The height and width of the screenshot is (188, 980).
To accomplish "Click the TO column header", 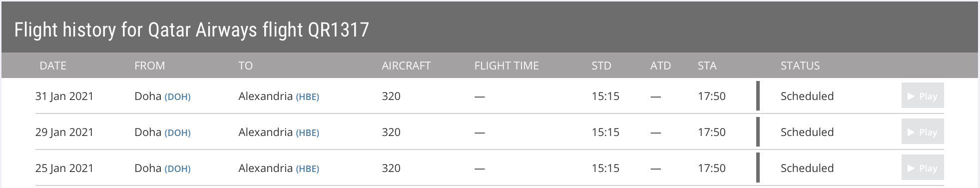I will coord(245,65).
